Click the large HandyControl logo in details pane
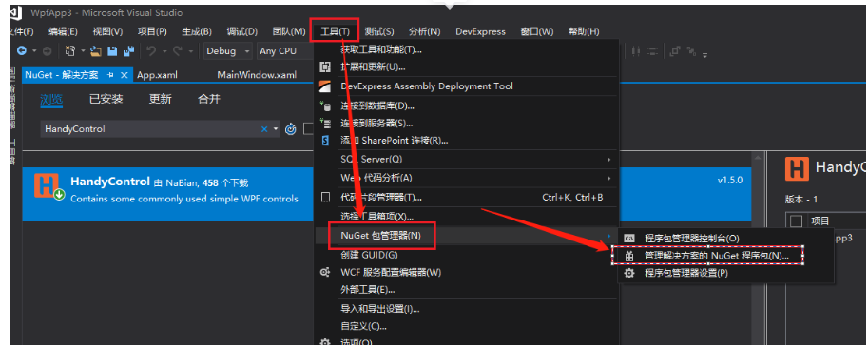 [x=797, y=168]
